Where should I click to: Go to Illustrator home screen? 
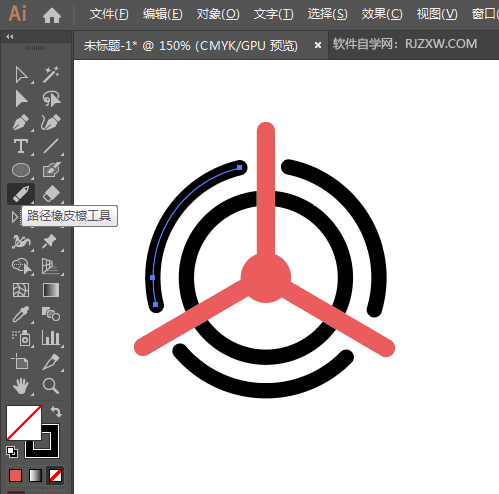tap(52, 15)
